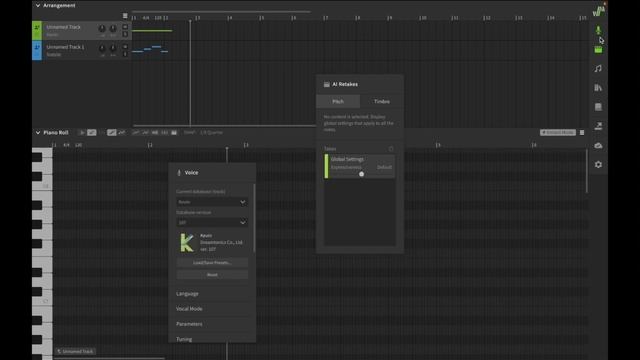Click the AI Retakes panel header icon

(x=327, y=84)
